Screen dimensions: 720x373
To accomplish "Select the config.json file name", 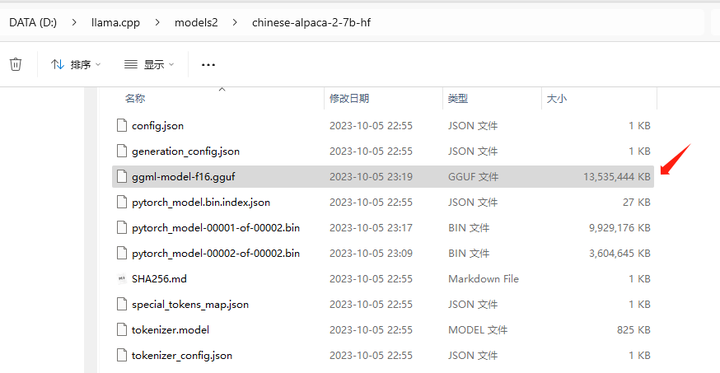I will [x=158, y=126].
